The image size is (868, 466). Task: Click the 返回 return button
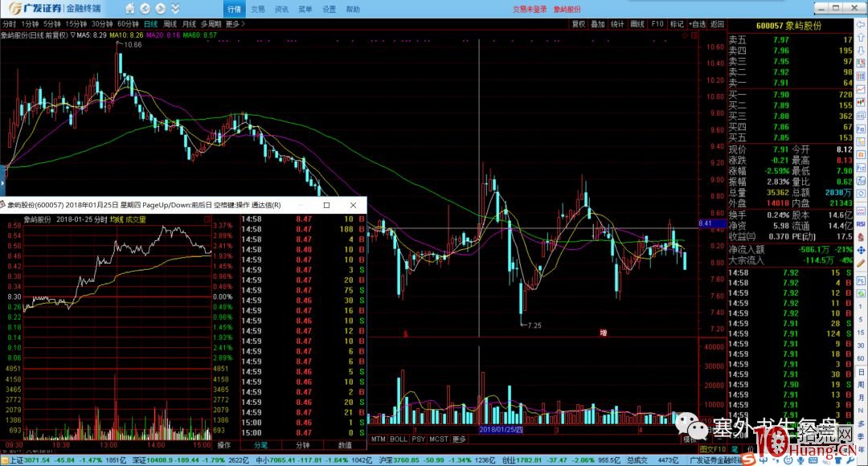(717, 24)
